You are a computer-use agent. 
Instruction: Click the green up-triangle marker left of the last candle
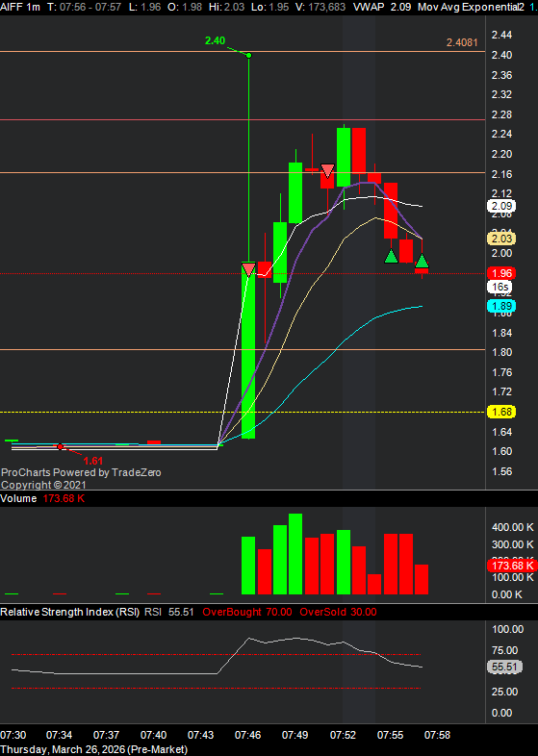pyautogui.click(x=392, y=256)
